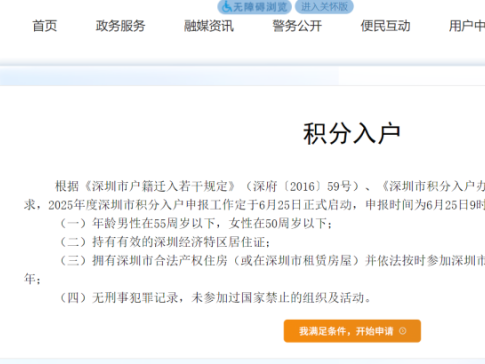Click 我满足条件，开始申请 button
This screenshot has width=485, height=364.
click(352, 331)
